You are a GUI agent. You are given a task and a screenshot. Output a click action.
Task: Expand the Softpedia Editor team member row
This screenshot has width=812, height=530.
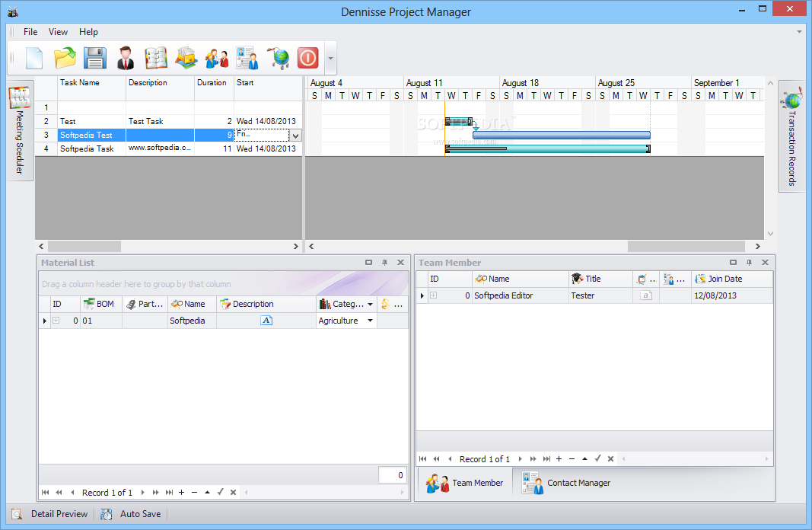click(x=434, y=295)
